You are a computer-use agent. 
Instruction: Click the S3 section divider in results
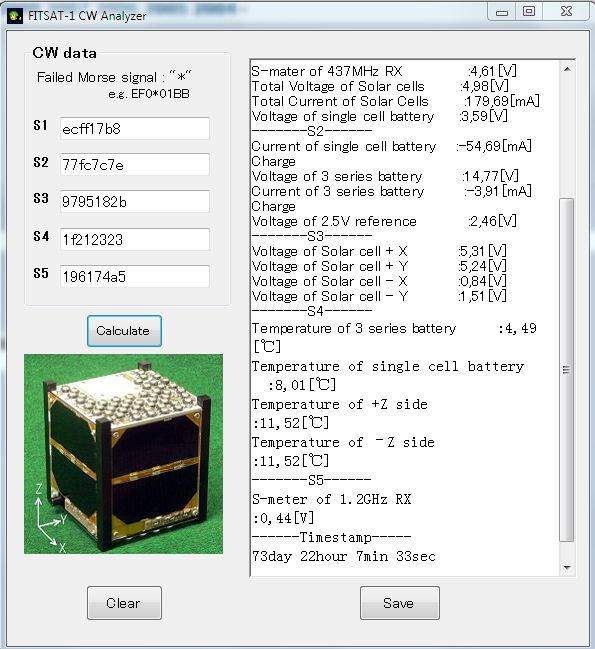(x=312, y=236)
